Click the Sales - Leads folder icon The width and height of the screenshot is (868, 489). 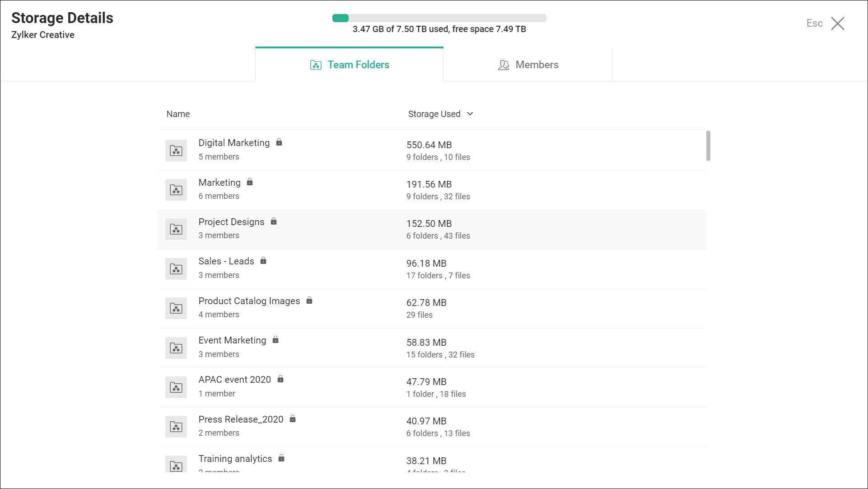176,269
